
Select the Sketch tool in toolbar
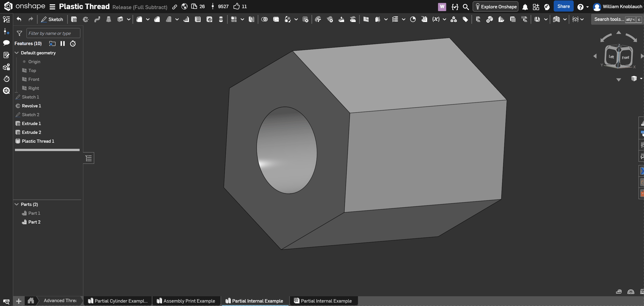tap(52, 19)
